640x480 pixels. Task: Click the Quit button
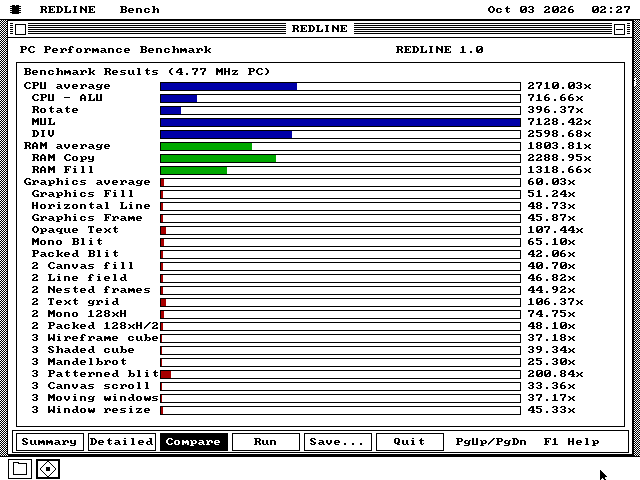click(x=409, y=442)
